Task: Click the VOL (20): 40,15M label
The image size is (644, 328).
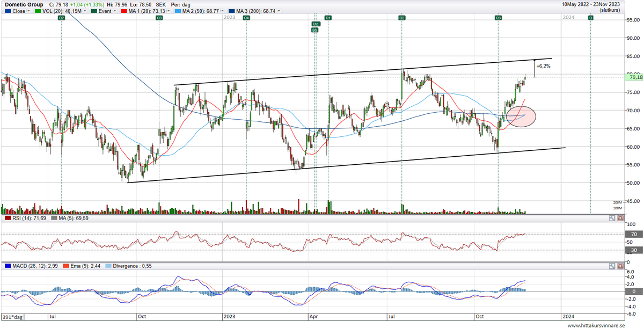Action: pyautogui.click(x=62, y=11)
